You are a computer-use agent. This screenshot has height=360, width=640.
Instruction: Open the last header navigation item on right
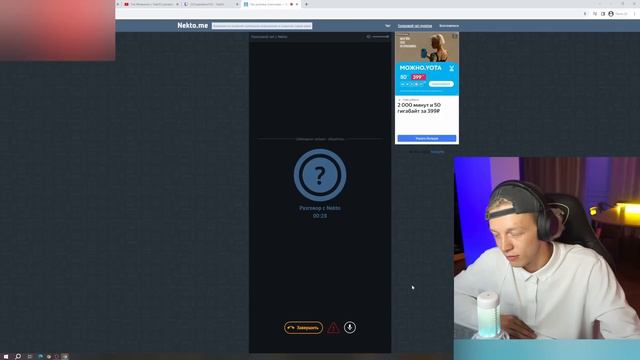449,26
